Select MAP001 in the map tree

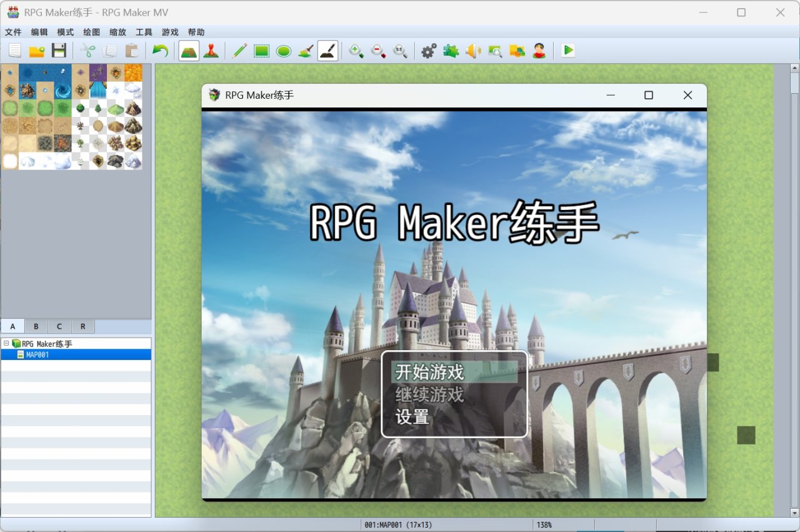pos(76,354)
